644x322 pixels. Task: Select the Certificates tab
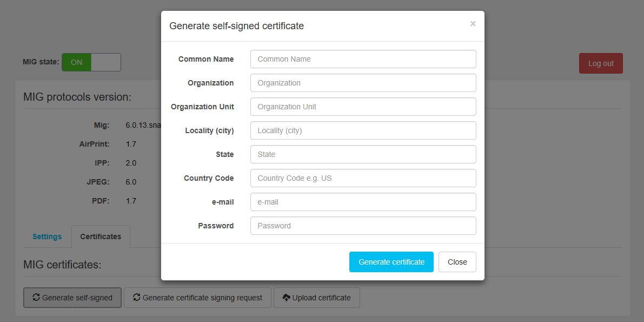(x=101, y=236)
